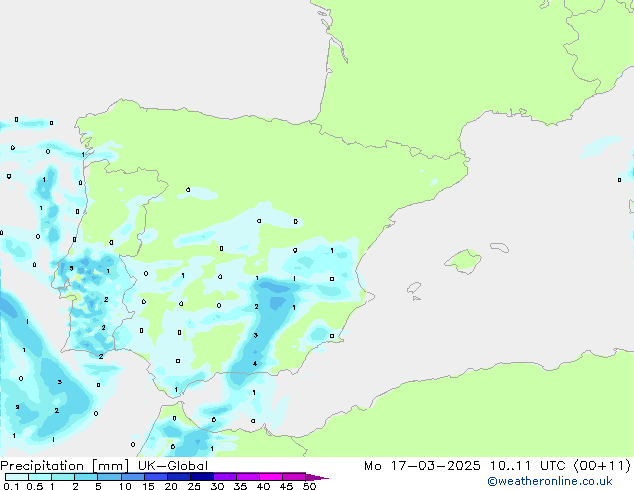The width and height of the screenshot is (634, 490).
Task: Click the '(00+11)' forecast offset text
Action: [602, 466]
